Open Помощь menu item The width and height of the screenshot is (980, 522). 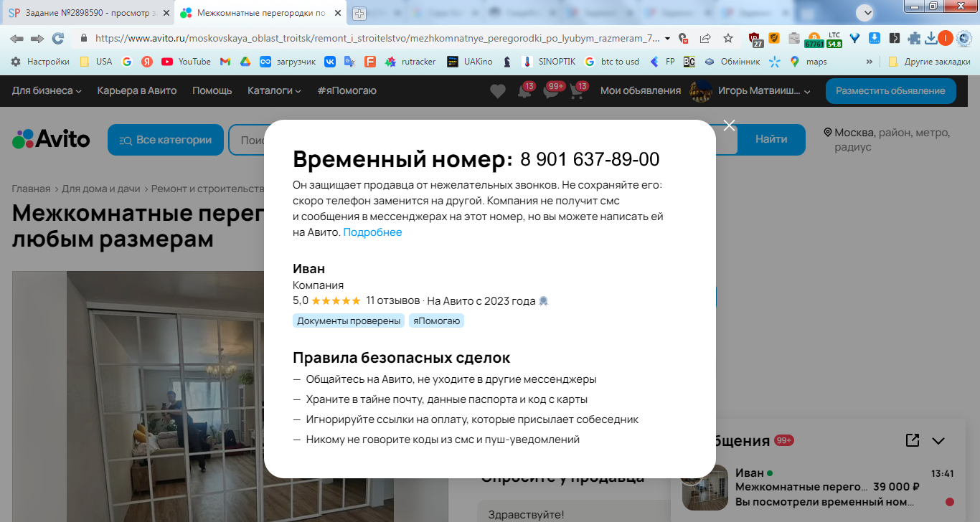[x=212, y=90]
